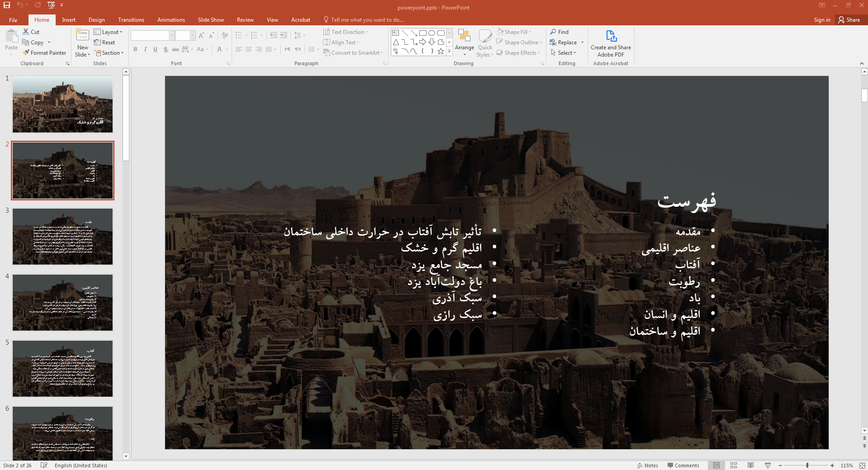Open the Transitions tab
868x470 pixels.
131,20
